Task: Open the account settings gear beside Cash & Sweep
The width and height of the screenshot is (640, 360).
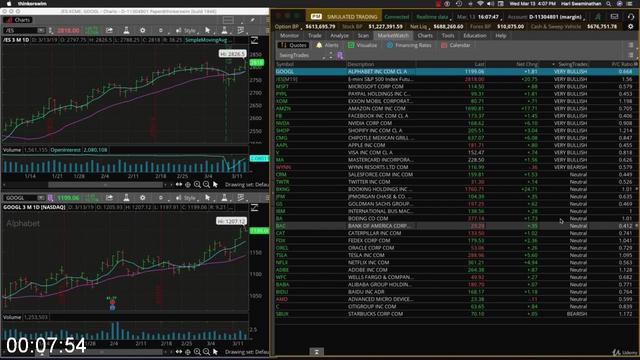Action: coord(631,27)
